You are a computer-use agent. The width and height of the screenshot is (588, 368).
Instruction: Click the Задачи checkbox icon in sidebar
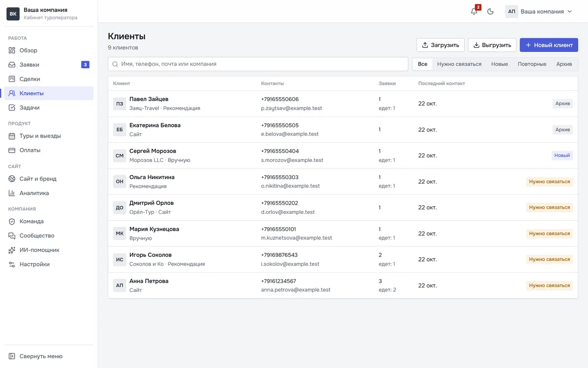pos(12,107)
